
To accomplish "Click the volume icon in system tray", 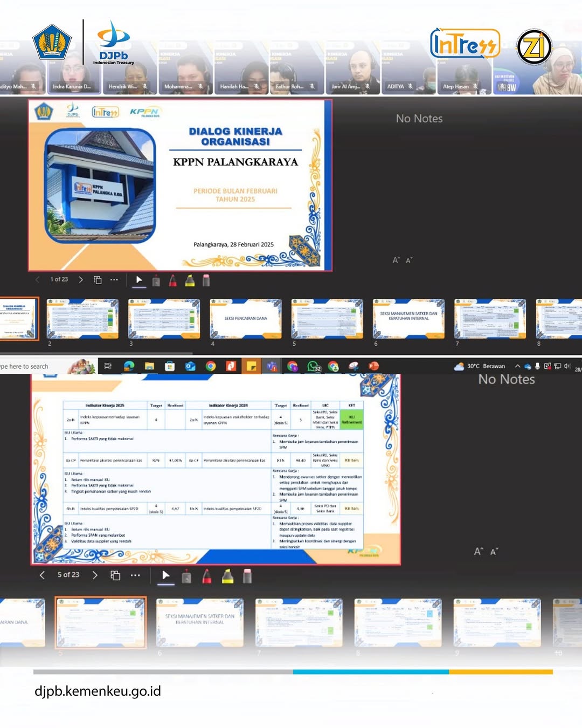I will (x=567, y=366).
